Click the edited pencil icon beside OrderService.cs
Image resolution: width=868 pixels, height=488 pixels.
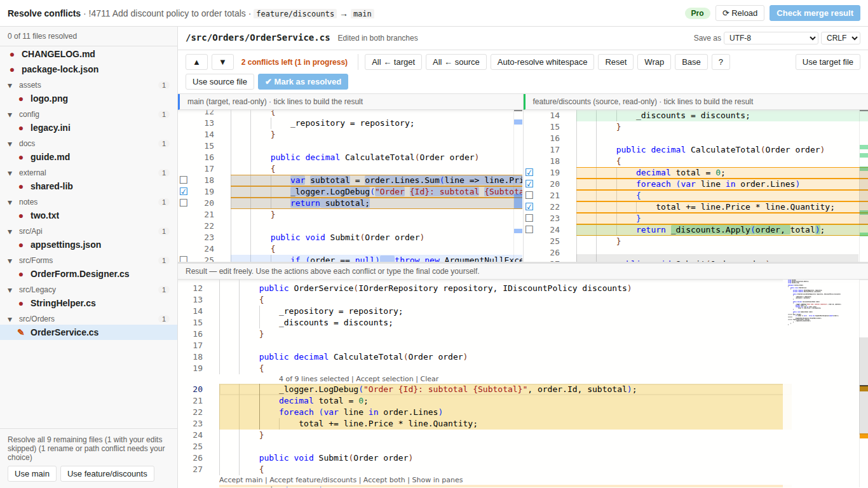(21, 332)
